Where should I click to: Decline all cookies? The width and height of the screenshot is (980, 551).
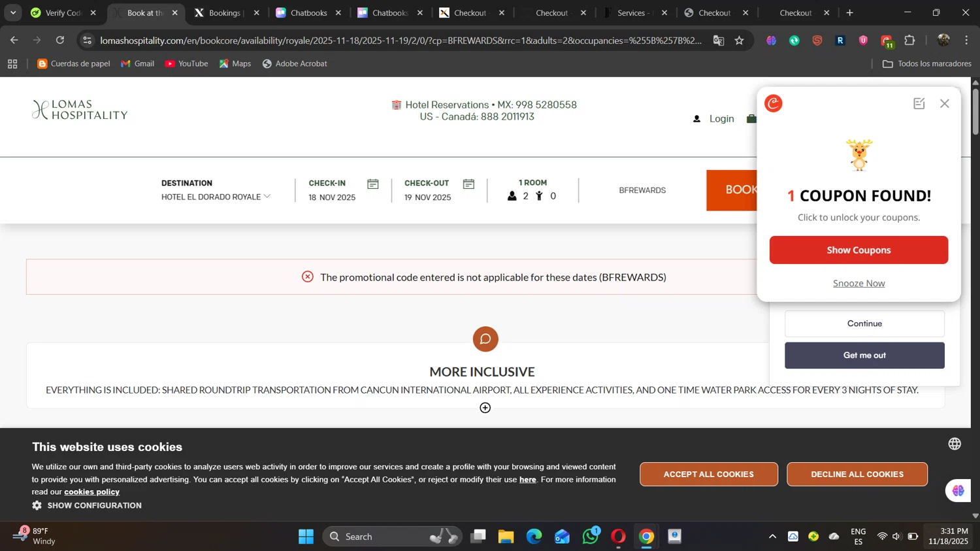[857, 475]
